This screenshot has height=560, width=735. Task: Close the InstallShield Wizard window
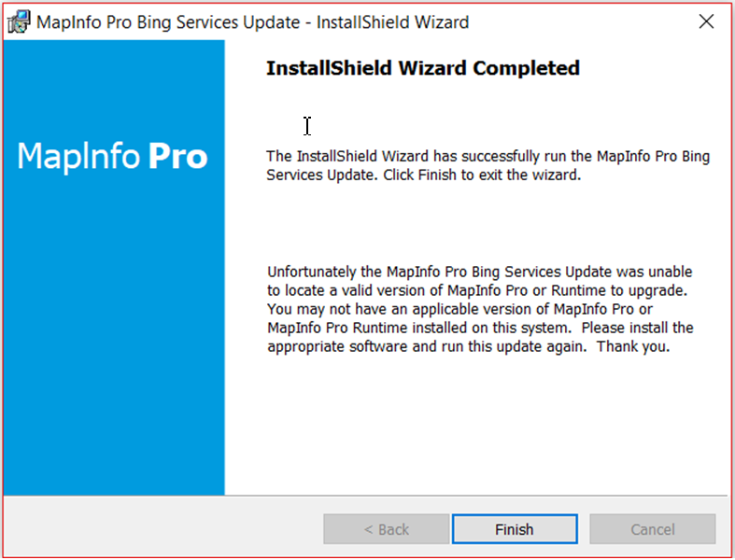[x=706, y=21]
